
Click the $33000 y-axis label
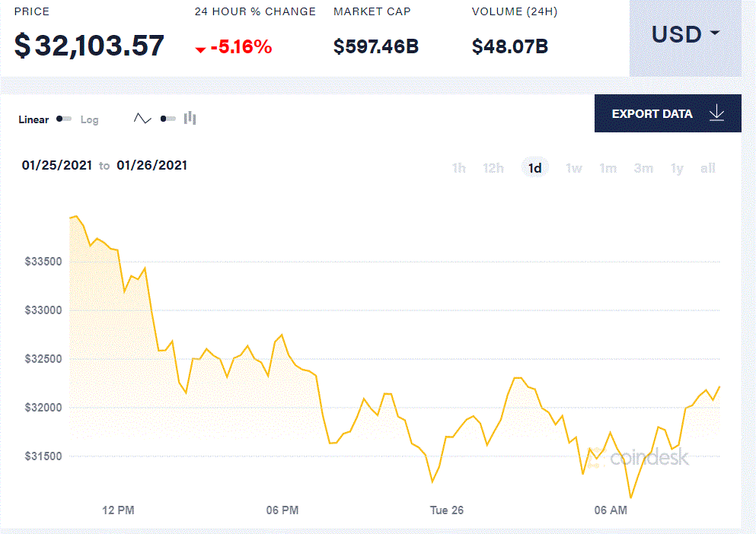[43, 310]
